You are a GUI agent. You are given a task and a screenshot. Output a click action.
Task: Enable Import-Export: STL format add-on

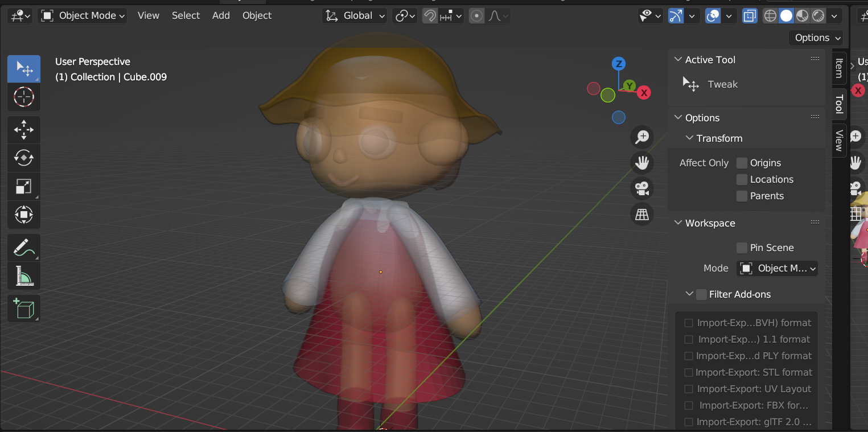(689, 373)
